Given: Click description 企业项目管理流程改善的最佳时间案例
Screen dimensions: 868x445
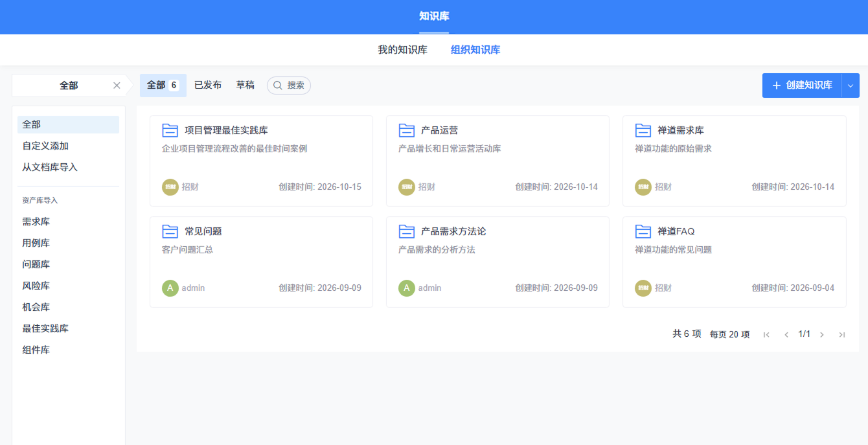Looking at the screenshot, I should point(234,148).
